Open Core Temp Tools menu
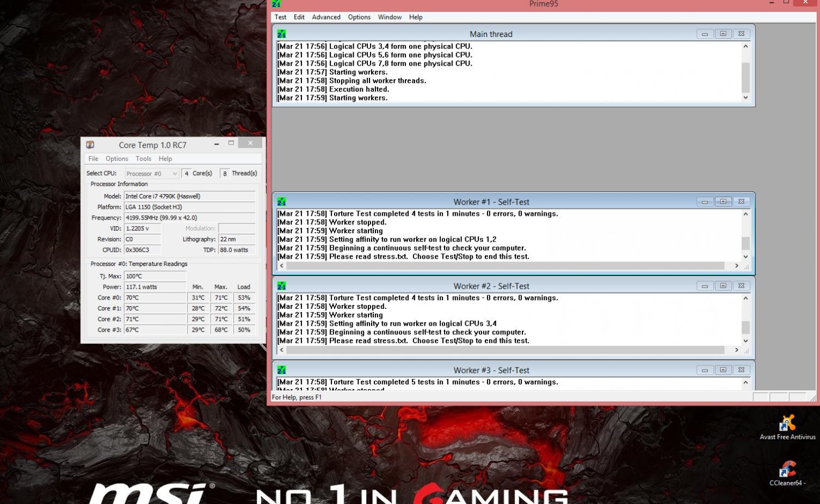 click(143, 159)
